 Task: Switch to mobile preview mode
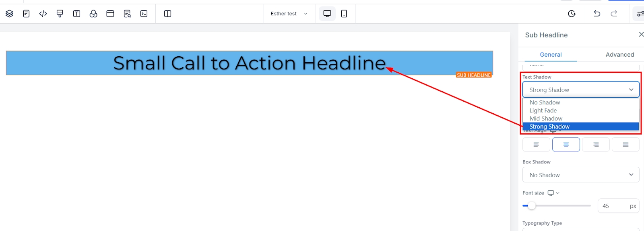(x=344, y=14)
